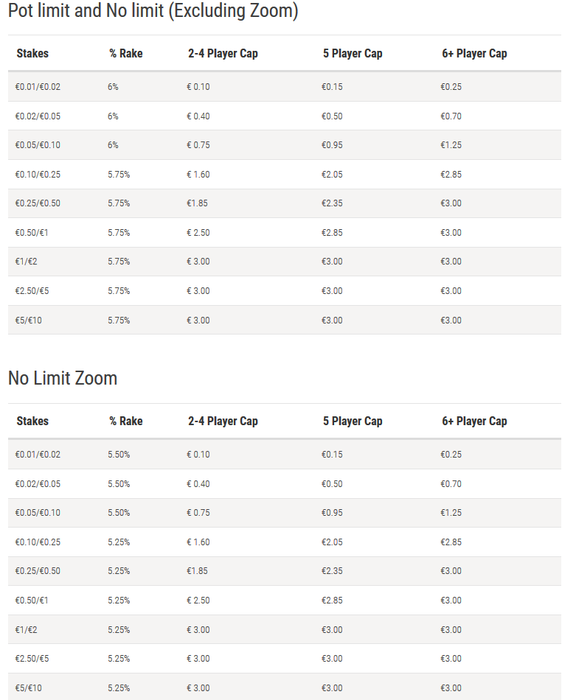Click the €0.25/€0.50 stakes cell in Pot limit table
Viewport: 562px width, 700px height.
point(38,203)
